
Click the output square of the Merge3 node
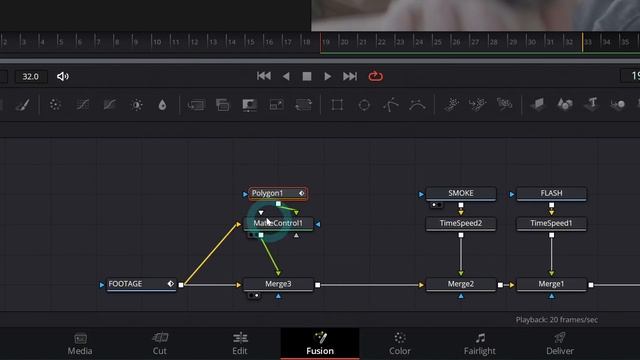coord(318,285)
